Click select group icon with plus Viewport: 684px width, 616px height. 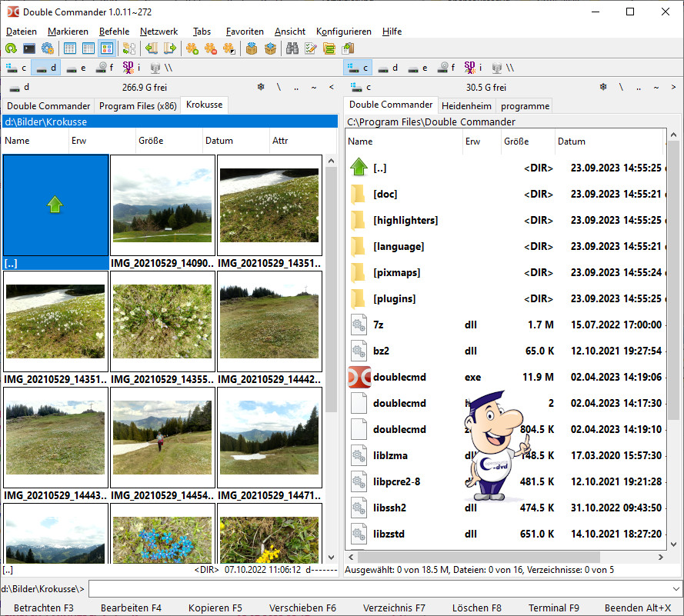pos(192,48)
